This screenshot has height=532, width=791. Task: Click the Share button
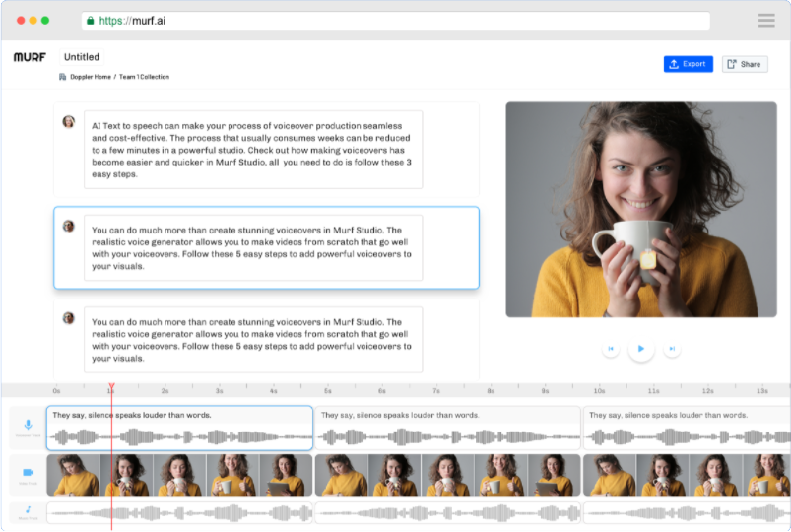point(744,64)
